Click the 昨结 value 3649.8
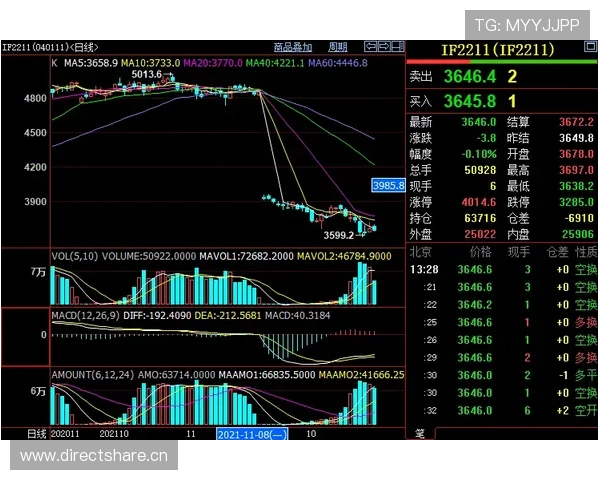Viewport: 600px width, 480px height. pyautogui.click(x=576, y=138)
